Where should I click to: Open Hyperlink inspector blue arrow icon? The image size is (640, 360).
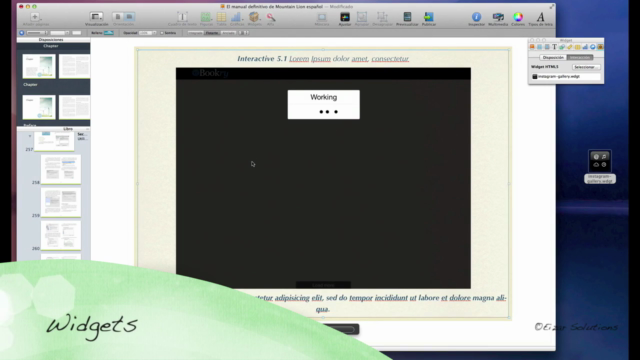click(x=593, y=47)
